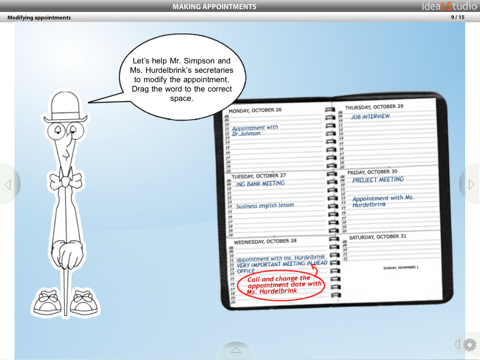This screenshot has height=360, width=480.
Task: Advance to next slide with right arrow
Action: (x=471, y=184)
